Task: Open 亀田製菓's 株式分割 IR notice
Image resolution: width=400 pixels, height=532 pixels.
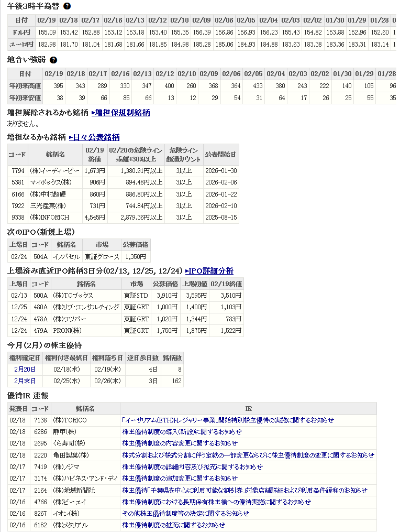Action: [x=248, y=455]
